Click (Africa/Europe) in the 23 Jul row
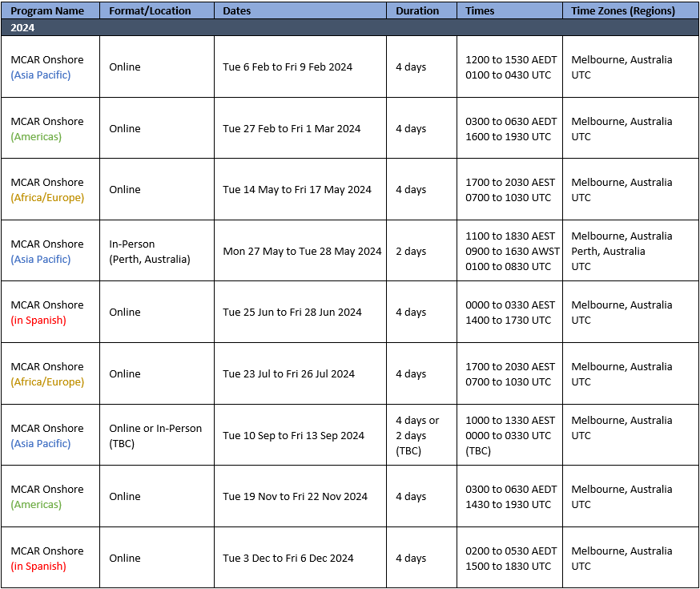700x589 pixels. pos(47,381)
